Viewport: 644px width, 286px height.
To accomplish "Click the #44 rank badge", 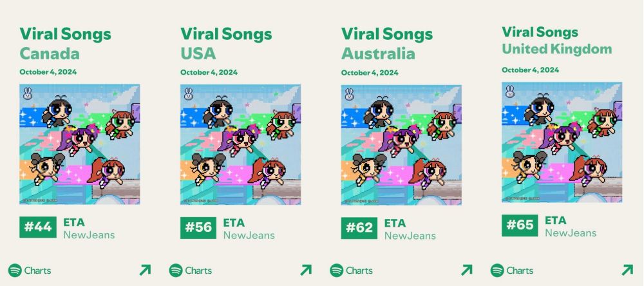I will (x=38, y=227).
